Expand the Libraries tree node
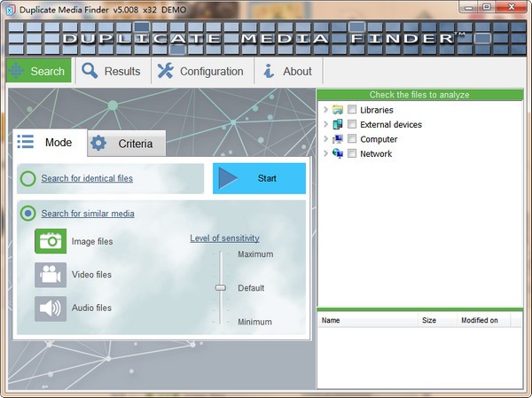 click(x=325, y=110)
